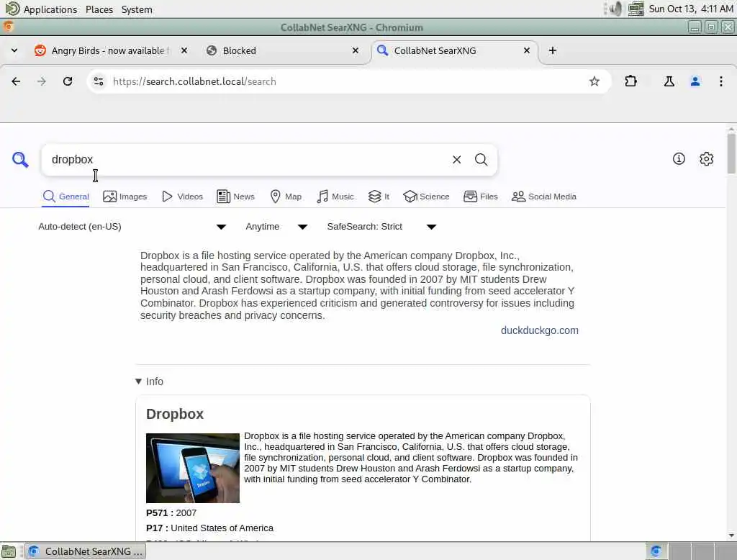Click the P571 : 2007 entry
737x560 pixels.
(x=171, y=513)
